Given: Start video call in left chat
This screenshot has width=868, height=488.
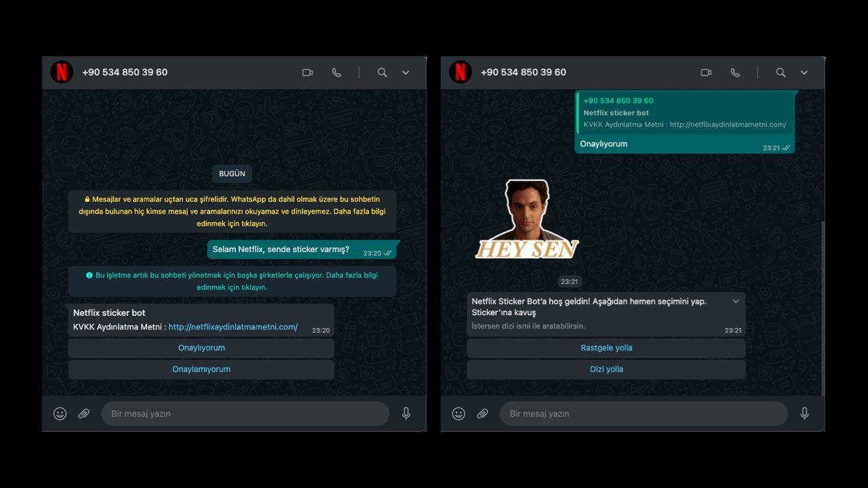Looking at the screenshot, I should tap(308, 73).
